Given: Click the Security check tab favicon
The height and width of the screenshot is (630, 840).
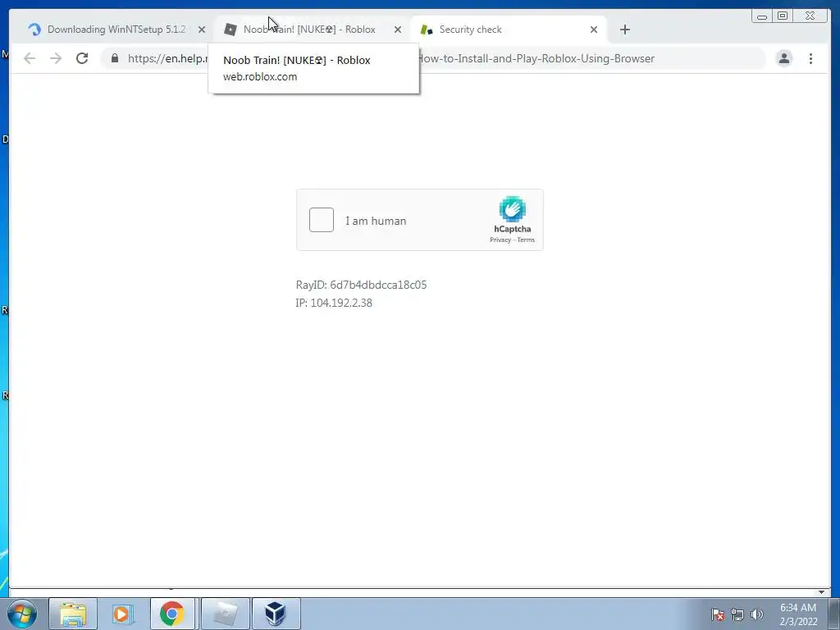Looking at the screenshot, I should point(427,30).
